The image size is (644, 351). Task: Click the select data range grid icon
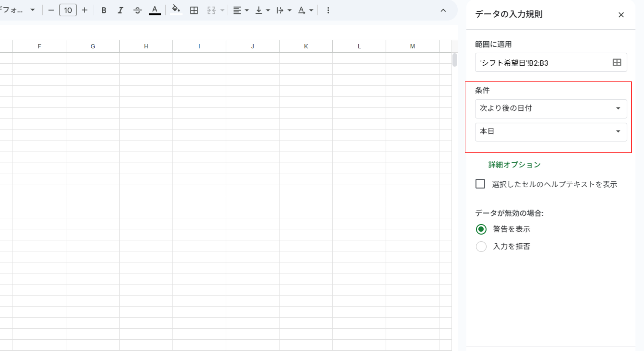coord(617,62)
